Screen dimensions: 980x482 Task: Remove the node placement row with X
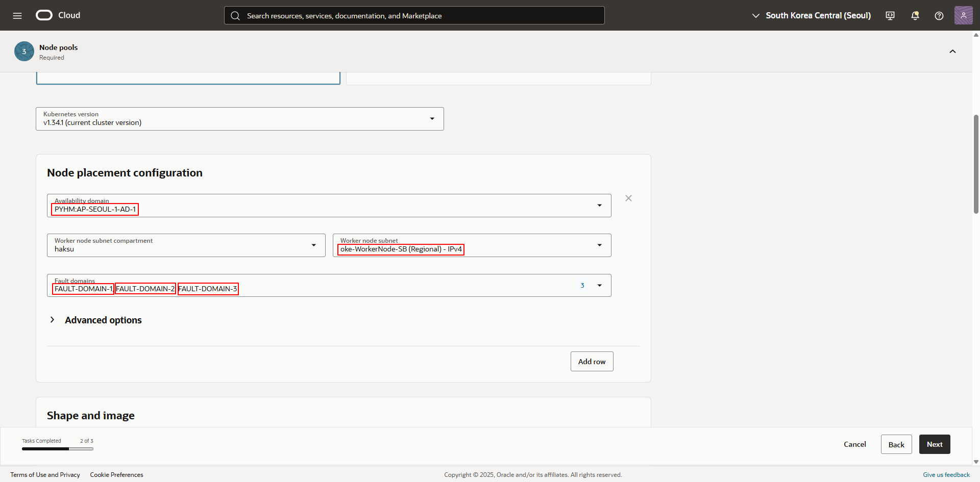[x=628, y=198]
